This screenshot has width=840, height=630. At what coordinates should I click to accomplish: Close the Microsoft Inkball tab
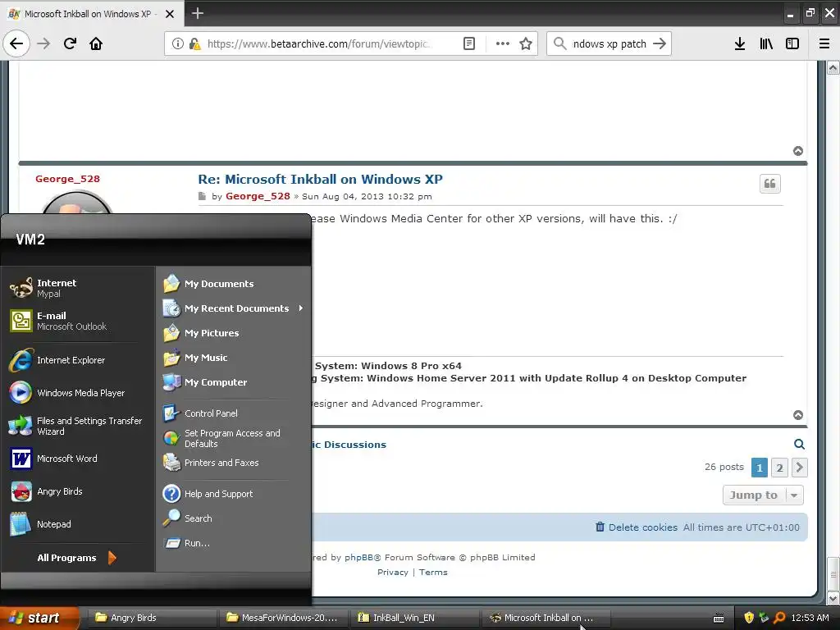pos(169,14)
